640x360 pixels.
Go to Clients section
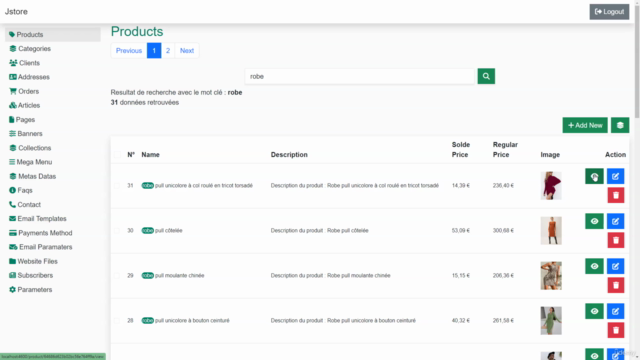click(53, 63)
